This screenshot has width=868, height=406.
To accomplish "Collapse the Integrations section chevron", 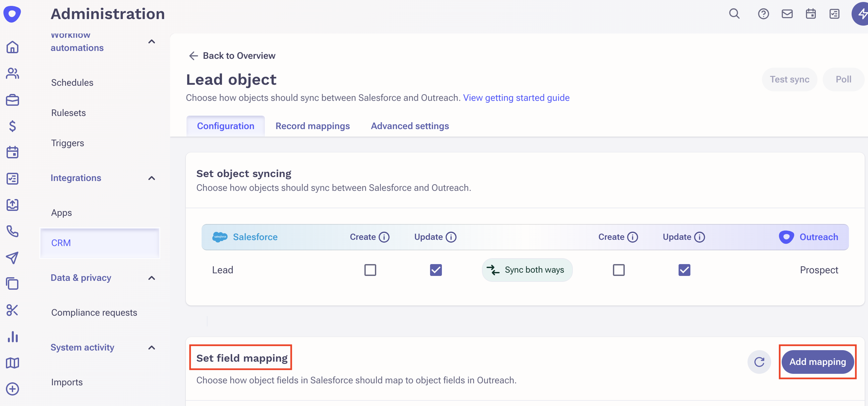I will [152, 178].
